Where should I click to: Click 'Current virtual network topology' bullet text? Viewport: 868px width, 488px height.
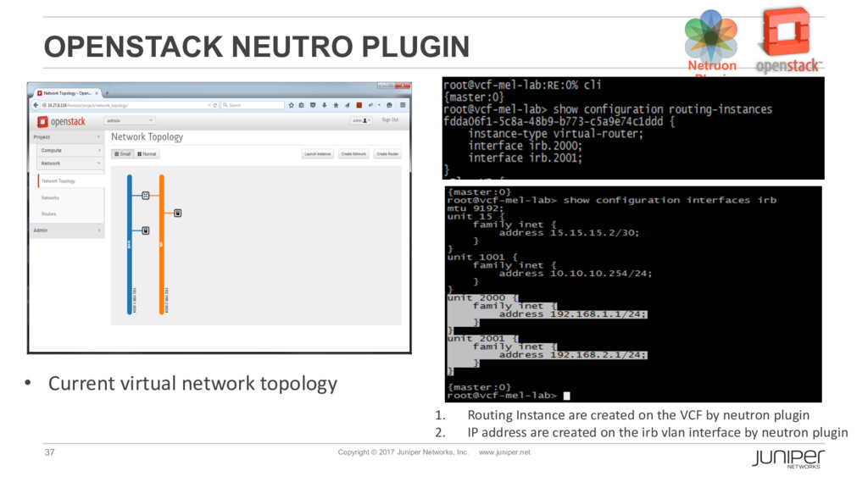(192, 384)
